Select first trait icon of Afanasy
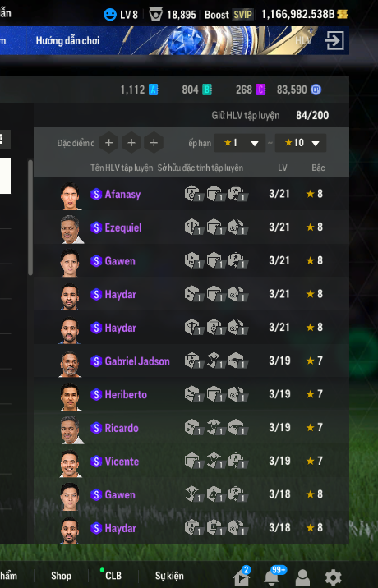The image size is (378, 588). [x=193, y=194]
